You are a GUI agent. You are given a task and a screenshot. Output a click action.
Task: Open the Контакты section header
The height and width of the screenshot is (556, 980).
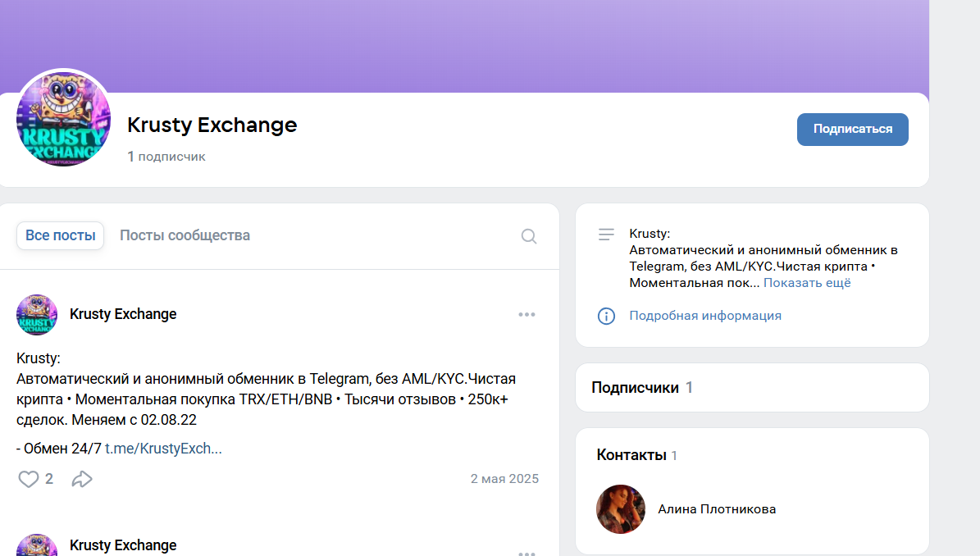(x=631, y=455)
